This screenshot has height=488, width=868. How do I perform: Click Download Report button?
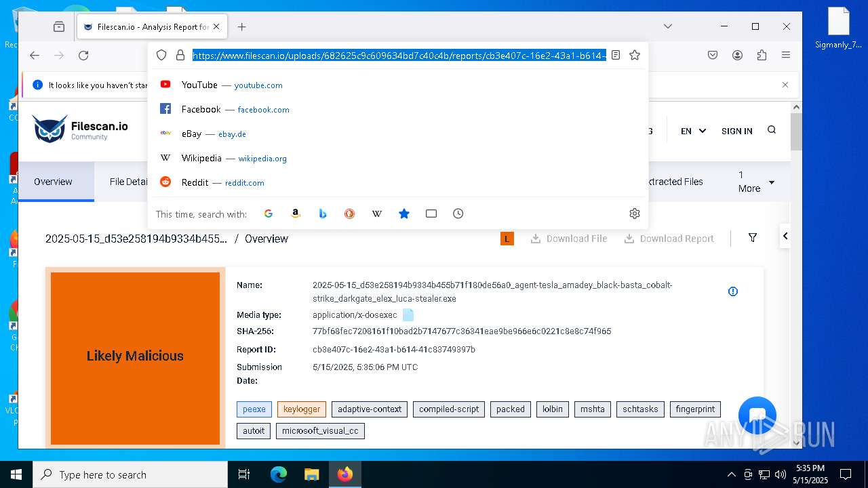[669, 239]
